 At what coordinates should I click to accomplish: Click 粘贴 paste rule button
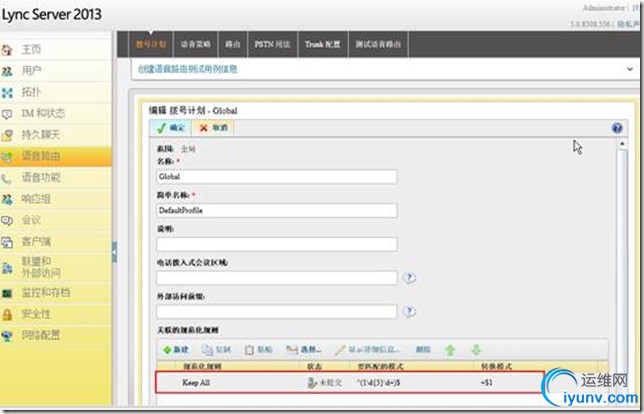coord(258,350)
